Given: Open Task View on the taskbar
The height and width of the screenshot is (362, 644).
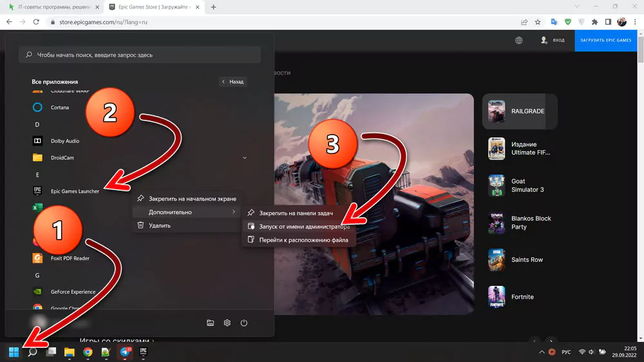Looking at the screenshot, I should pyautogui.click(x=51, y=352).
